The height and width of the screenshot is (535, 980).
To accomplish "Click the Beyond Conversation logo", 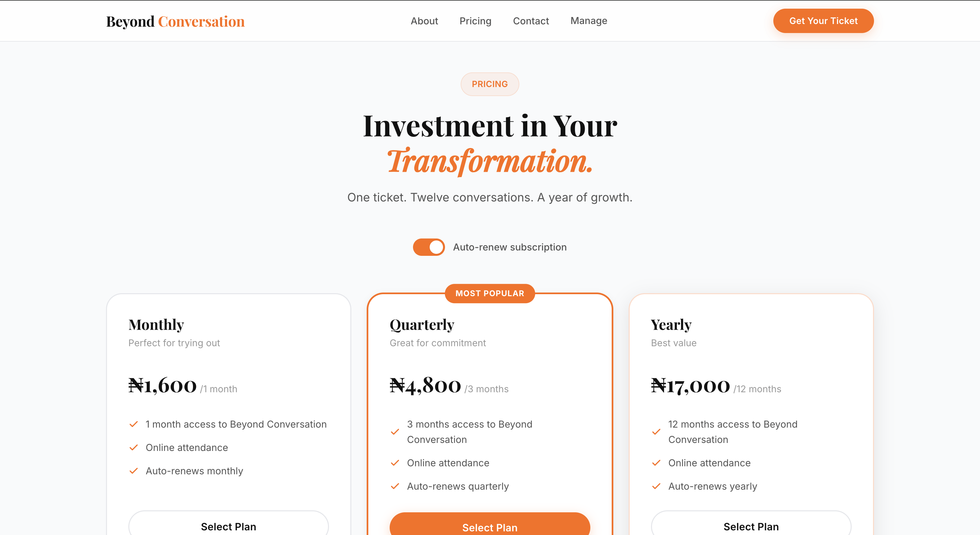I will click(175, 21).
